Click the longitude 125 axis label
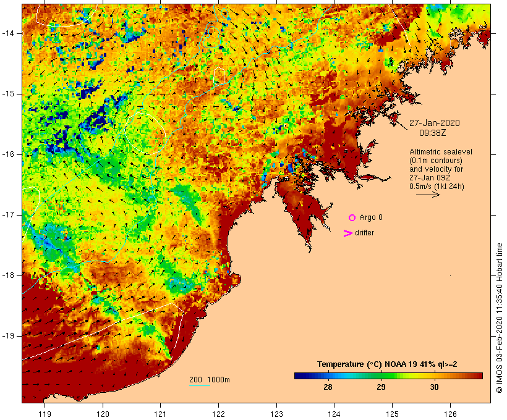 pos(392,414)
